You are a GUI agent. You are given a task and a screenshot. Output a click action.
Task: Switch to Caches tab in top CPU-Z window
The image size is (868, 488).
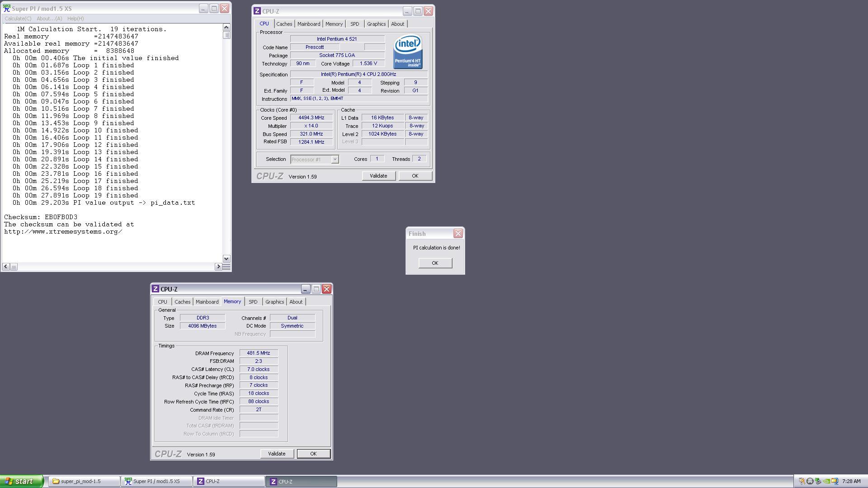coord(284,24)
